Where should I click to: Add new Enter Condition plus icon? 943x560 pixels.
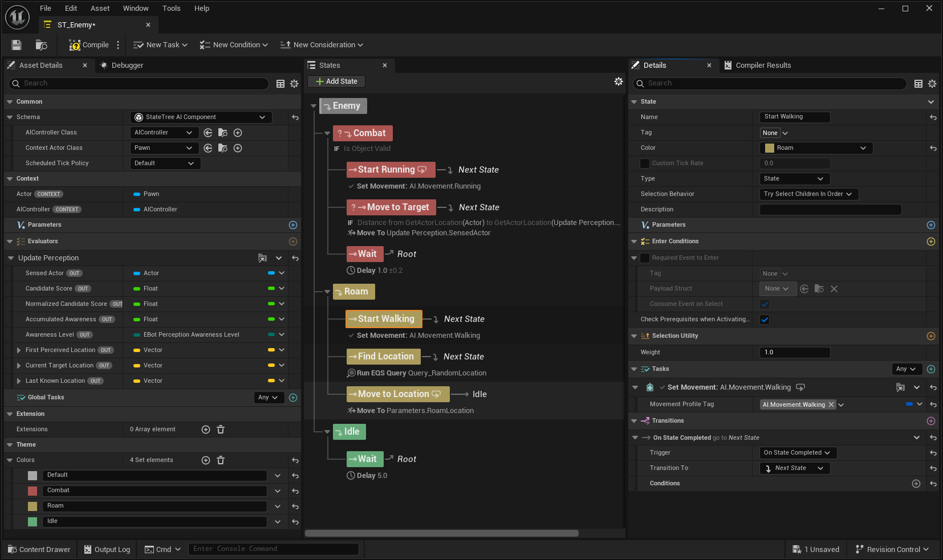pyautogui.click(x=931, y=242)
